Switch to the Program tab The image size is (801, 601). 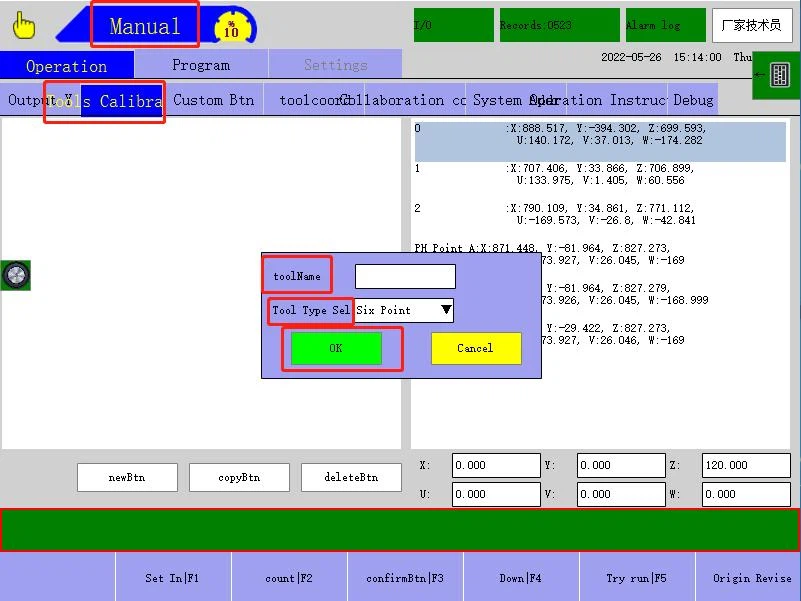point(201,65)
